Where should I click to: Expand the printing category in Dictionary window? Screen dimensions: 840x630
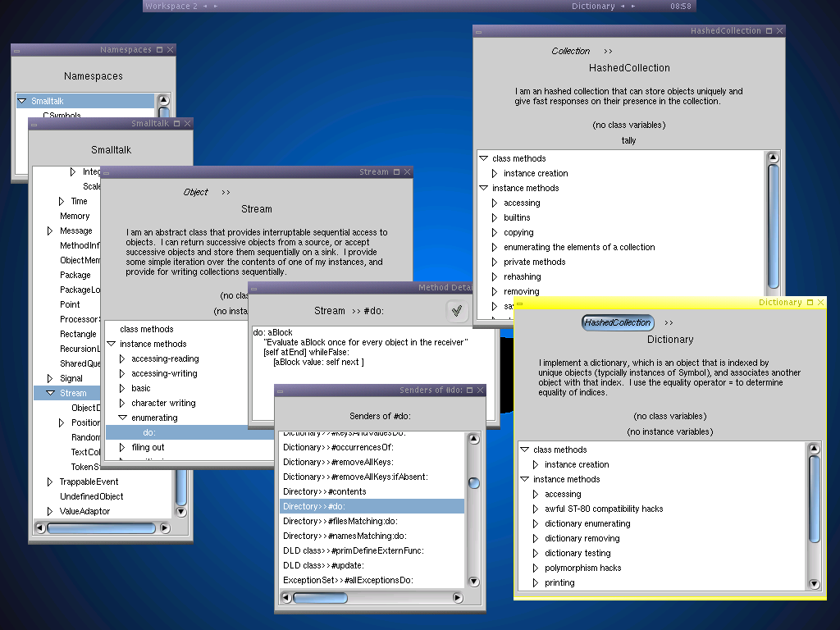tap(536, 582)
